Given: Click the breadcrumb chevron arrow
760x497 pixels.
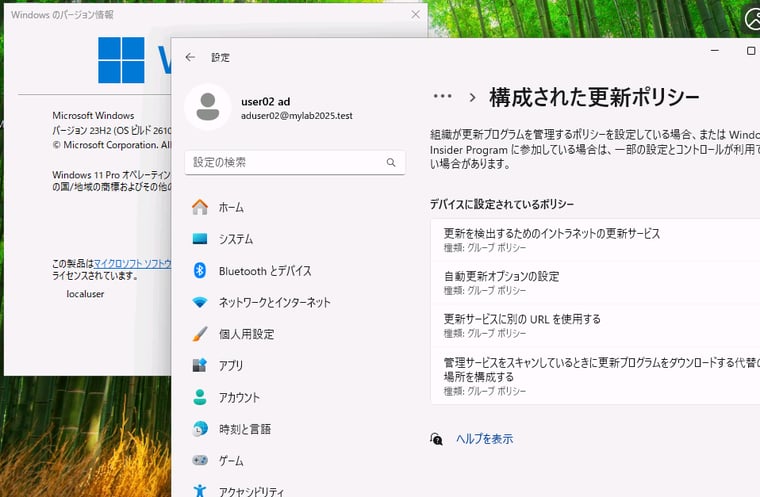Looking at the screenshot, I should [472, 97].
